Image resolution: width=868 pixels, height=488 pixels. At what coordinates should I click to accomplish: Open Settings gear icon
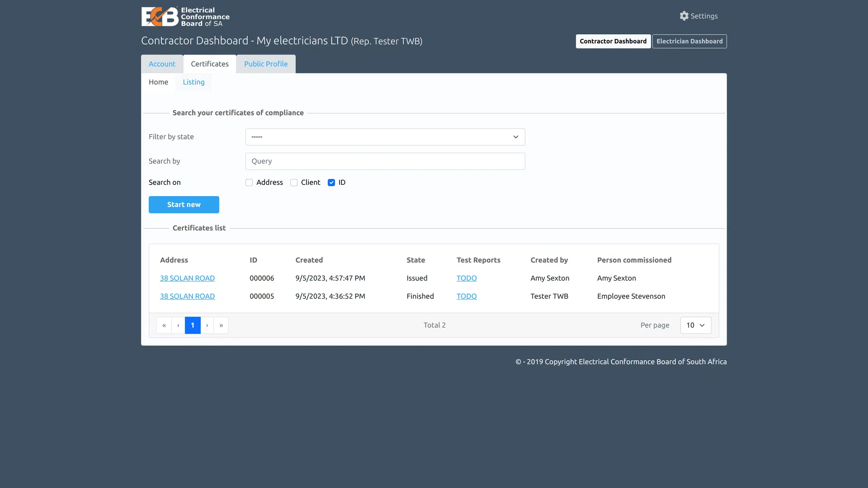pyautogui.click(x=684, y=16)
